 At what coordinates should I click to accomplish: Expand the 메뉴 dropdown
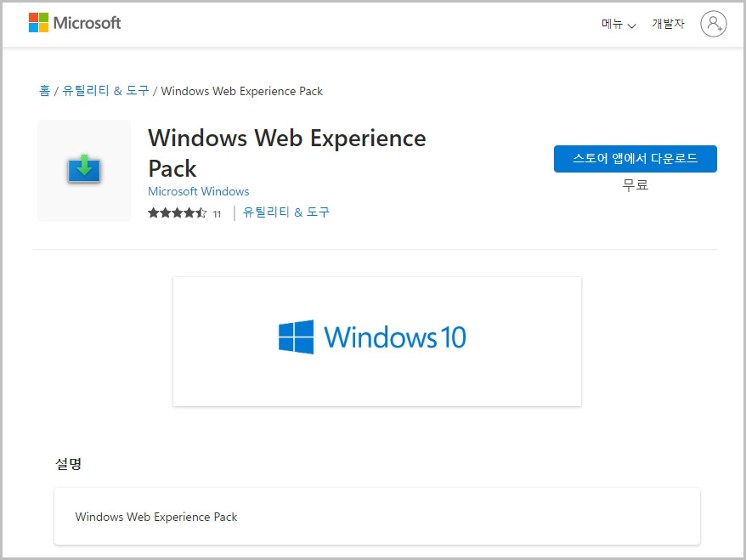click(619, 24)
